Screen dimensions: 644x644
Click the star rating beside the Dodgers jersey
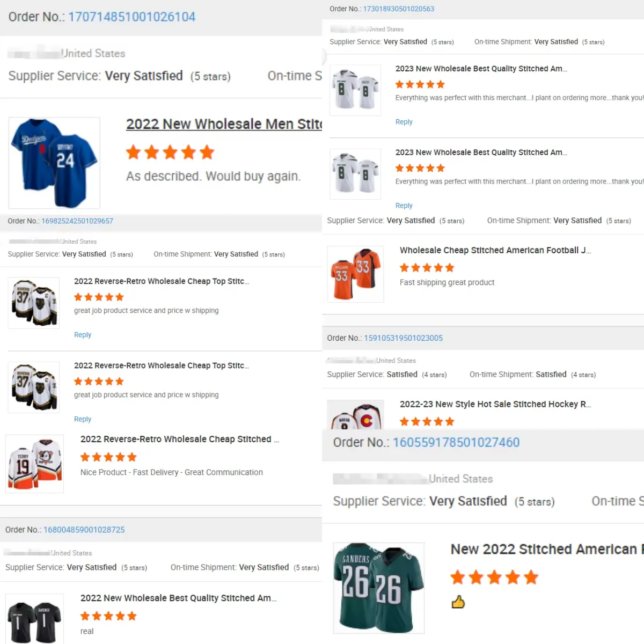point(170,153)
